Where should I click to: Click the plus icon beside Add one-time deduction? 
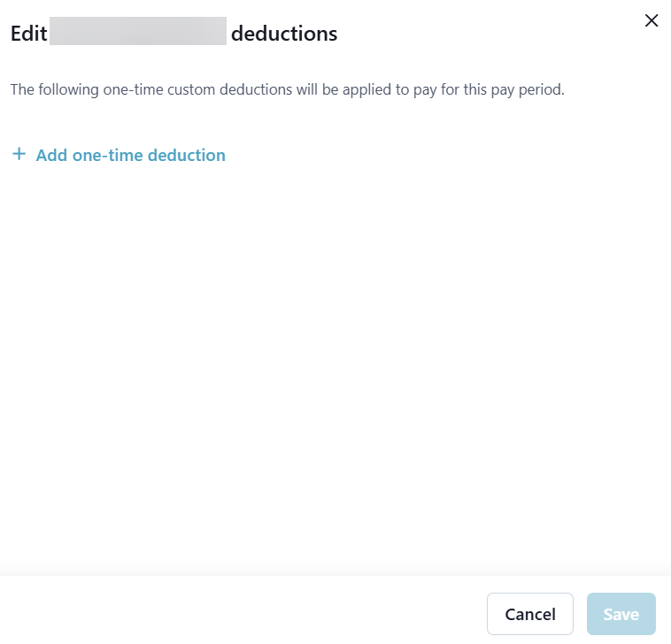point(19,155)
